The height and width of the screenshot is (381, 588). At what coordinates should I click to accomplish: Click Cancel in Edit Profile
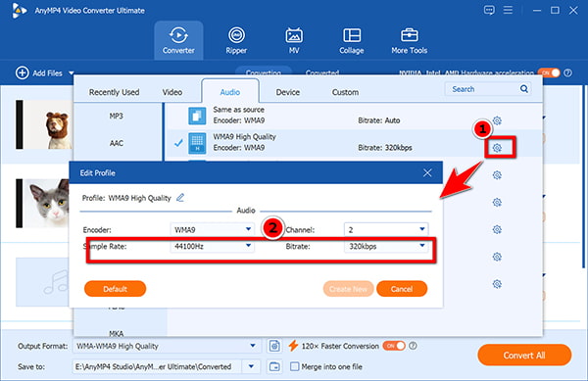pos(402,289)
